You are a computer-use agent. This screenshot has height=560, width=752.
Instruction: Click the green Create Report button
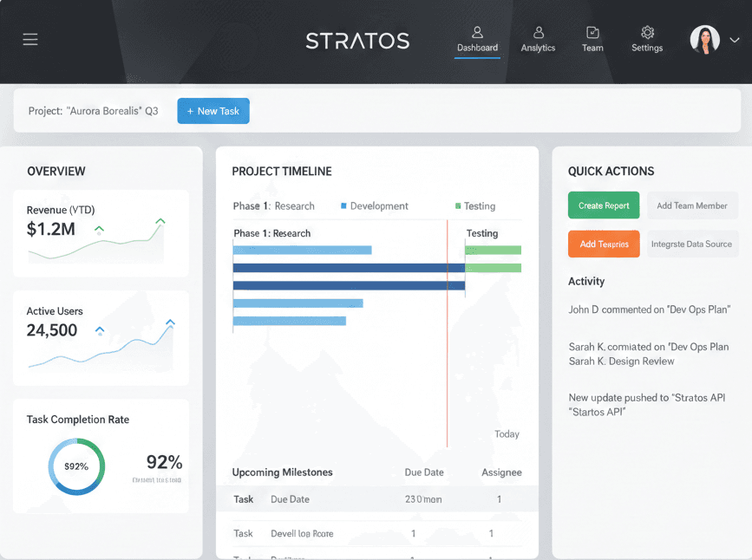click(x=604, y=205)
